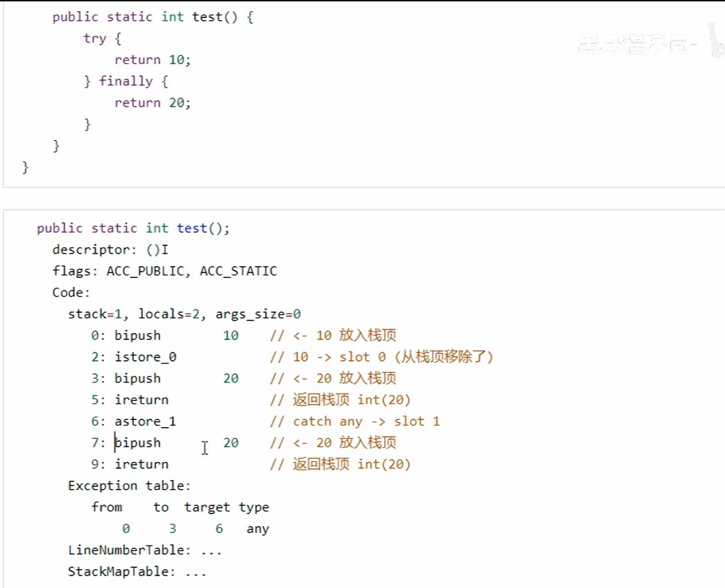The height and width of the screenshot is (588, 725).
Task: Click the exception table 'any' value
Action: pos(257,529)
